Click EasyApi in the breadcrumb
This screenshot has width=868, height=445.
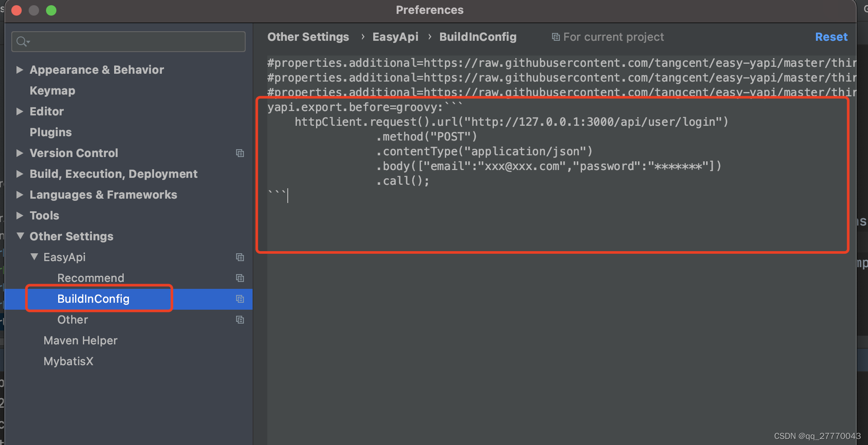tap(395, 37)
